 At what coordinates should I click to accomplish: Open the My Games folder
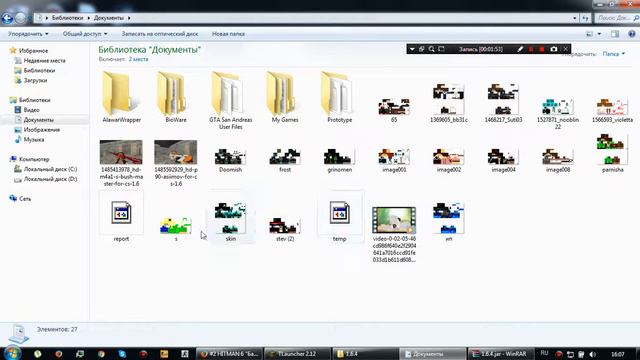[285, 98]
